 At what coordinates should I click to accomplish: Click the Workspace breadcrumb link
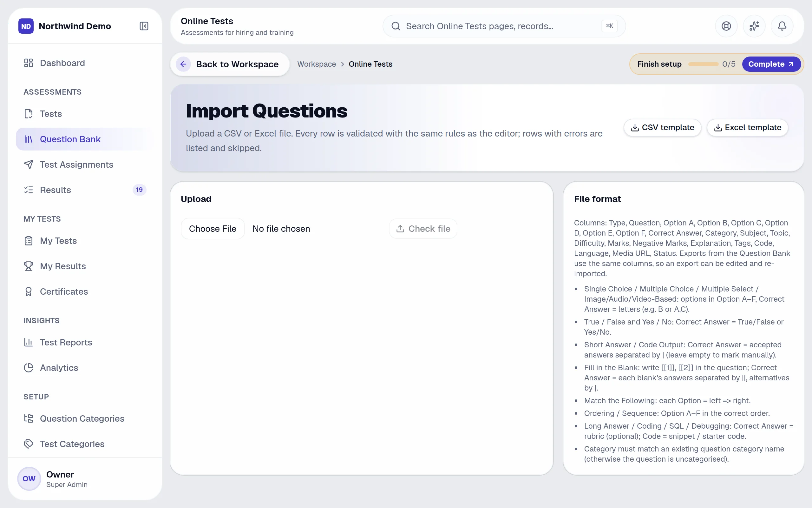[x=317, y=64]
